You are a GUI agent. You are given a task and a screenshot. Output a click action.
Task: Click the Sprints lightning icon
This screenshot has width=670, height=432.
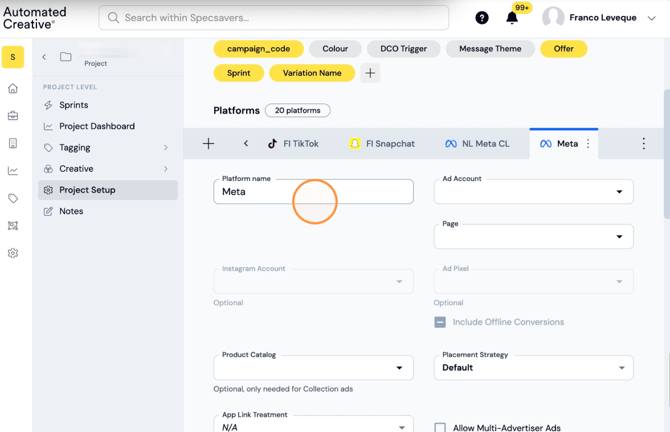48,105
